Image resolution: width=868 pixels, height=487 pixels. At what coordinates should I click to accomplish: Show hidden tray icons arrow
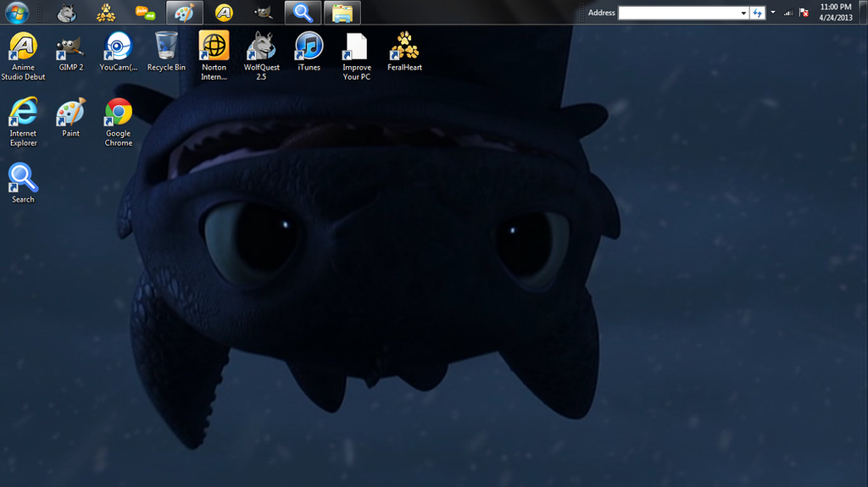click(x=773, y=12)
